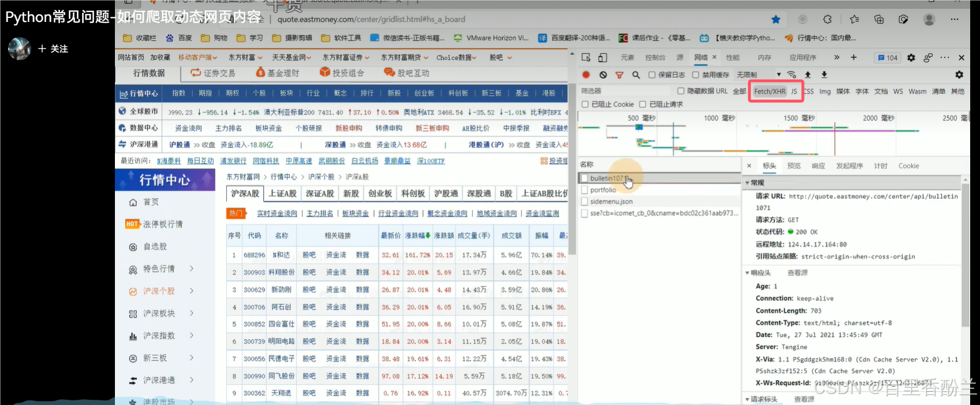Image resolution: width=980 pixels, height=405 pixels.
Task: Open the 天天基金网 dropdown
Action: pyautogui.click(x=292, y=57)
